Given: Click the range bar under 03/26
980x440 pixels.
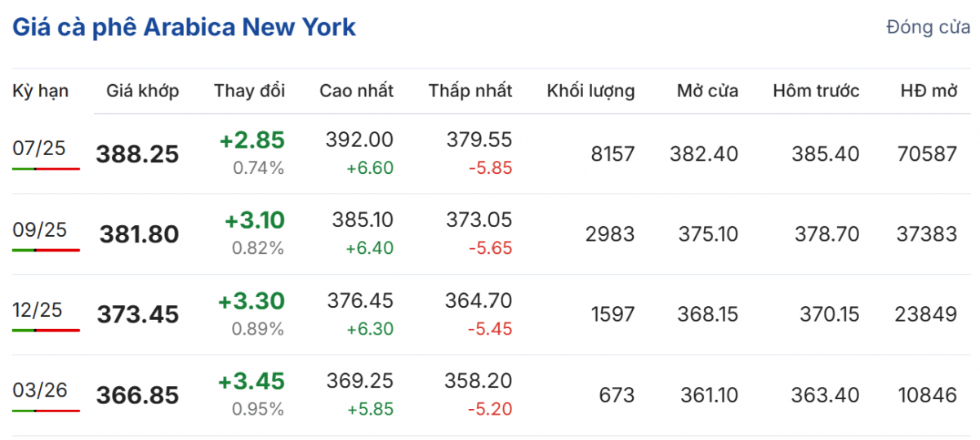Looking at the screenshot, I should (x=46, y=410).
